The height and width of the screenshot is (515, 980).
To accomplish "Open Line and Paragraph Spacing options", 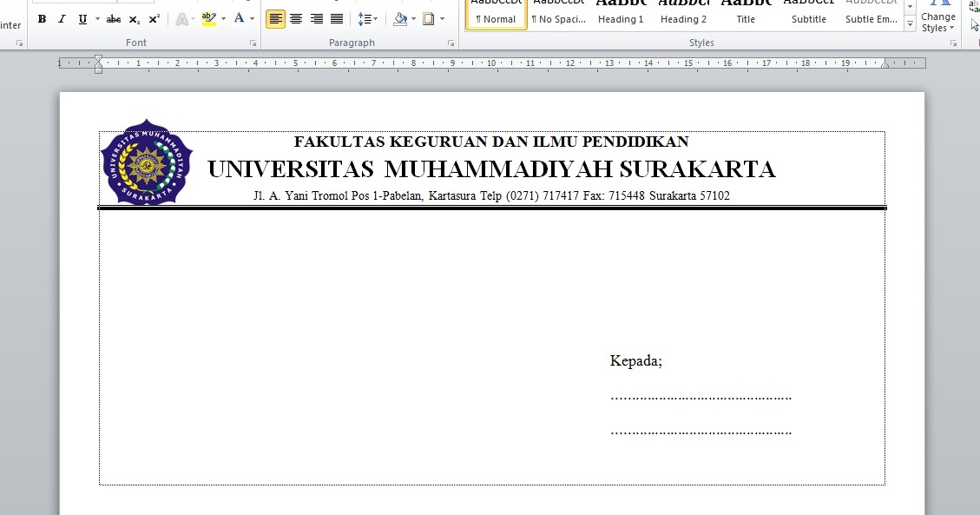I will click(367, 19).
